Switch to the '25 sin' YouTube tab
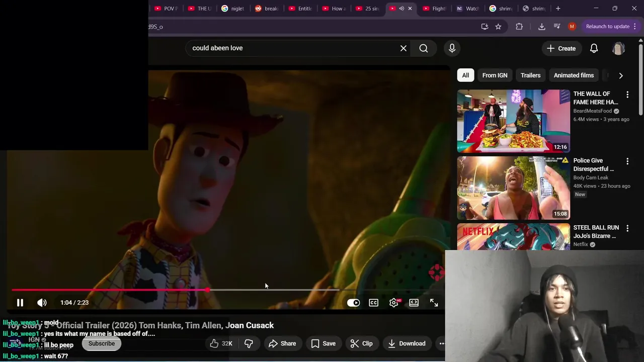The height and width of the screenshot is (362, 644). coord(367,9)
